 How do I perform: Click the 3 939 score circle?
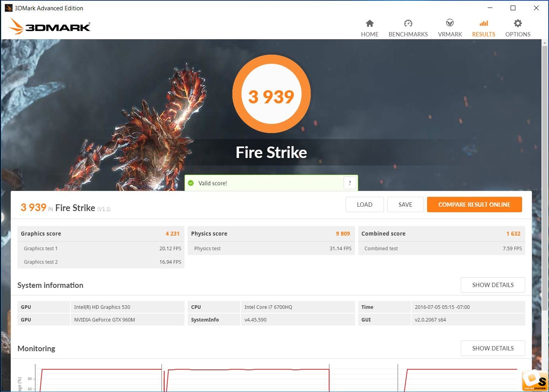point(272,94)
